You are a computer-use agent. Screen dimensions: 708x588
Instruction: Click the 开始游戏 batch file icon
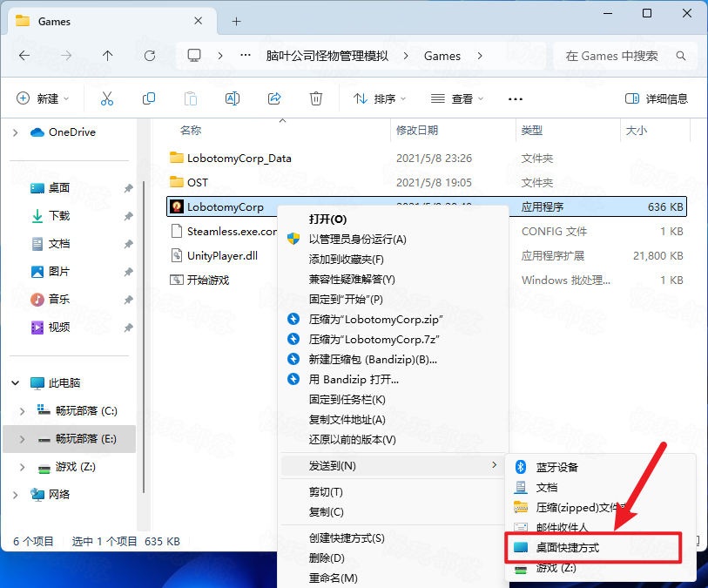coord(177,280)
